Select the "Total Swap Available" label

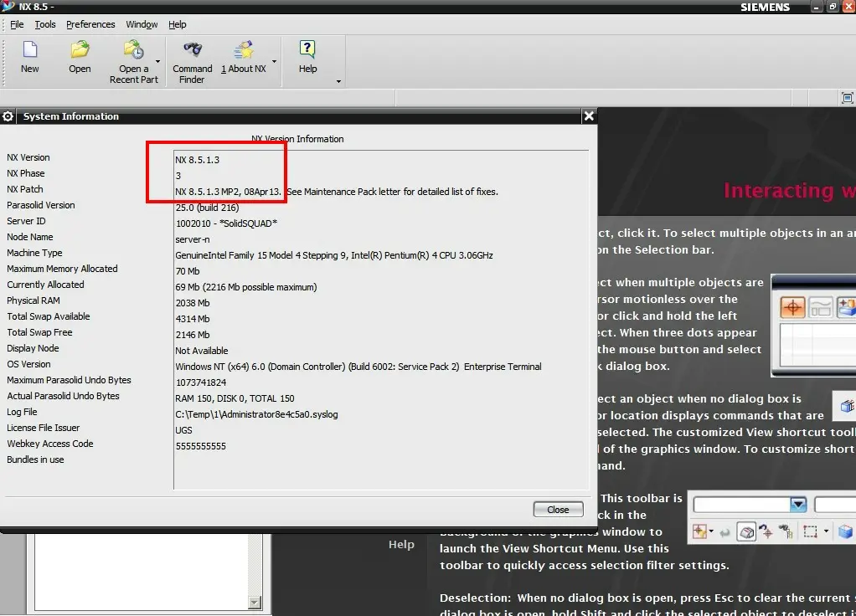point(49,316)
